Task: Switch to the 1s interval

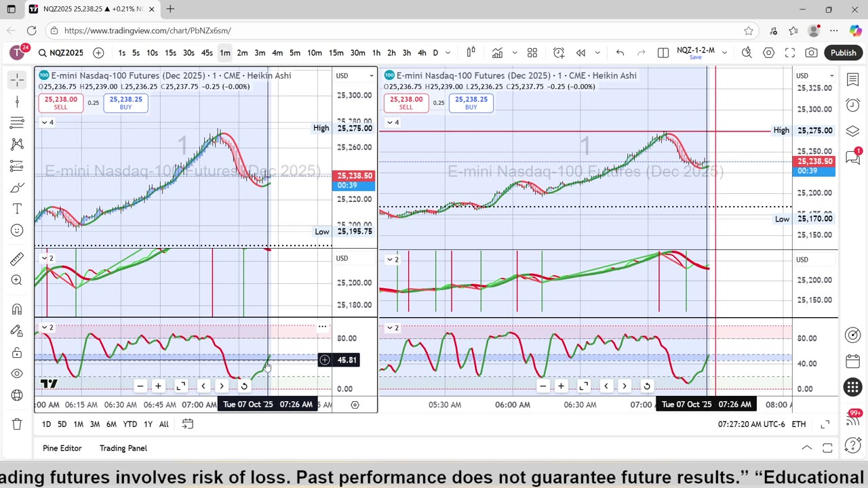Action: pos(121,53)
